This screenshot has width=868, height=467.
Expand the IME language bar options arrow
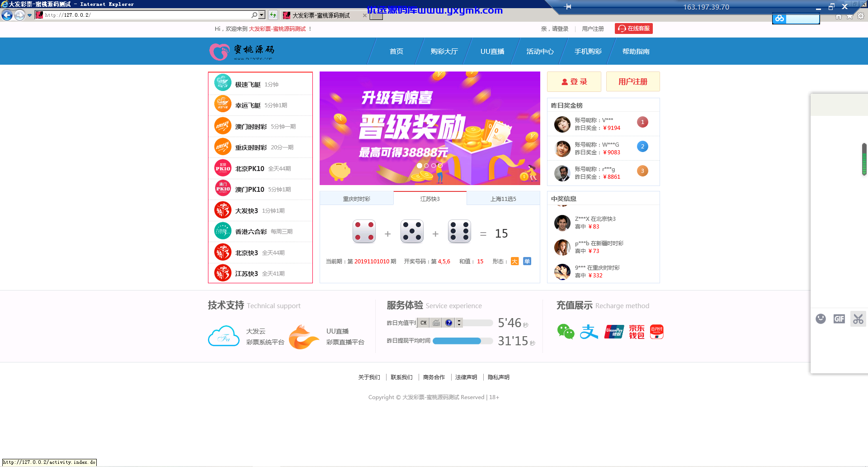(459, 323)
